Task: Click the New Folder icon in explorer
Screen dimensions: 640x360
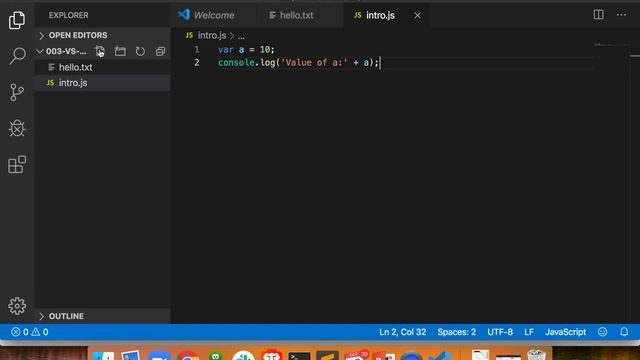Action: [120, 51]
